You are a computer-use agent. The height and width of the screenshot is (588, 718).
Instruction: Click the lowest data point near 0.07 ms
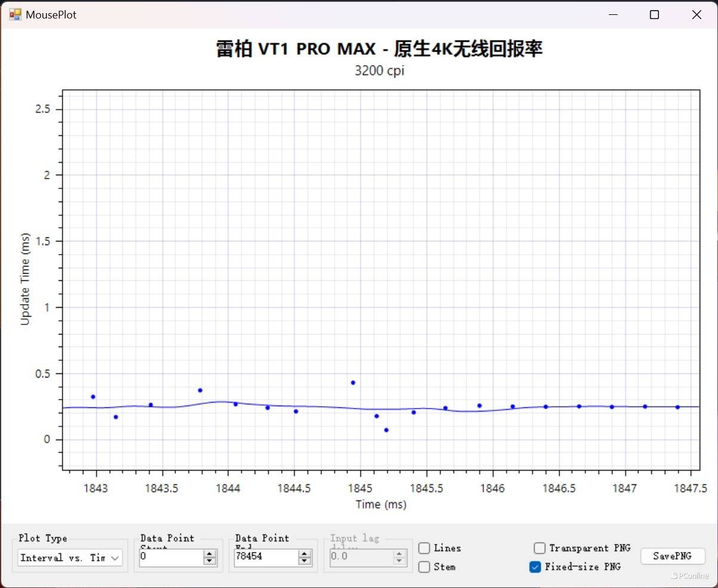[x=386, y=430]
